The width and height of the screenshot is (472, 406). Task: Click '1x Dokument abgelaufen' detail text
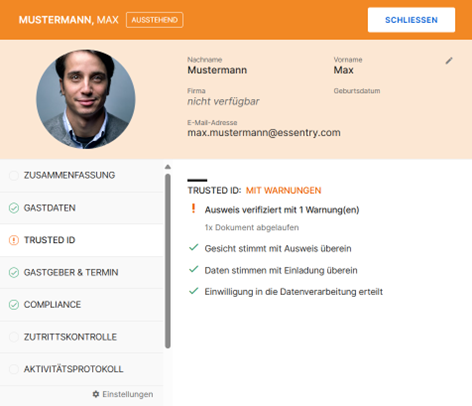[x=252, y=228]
